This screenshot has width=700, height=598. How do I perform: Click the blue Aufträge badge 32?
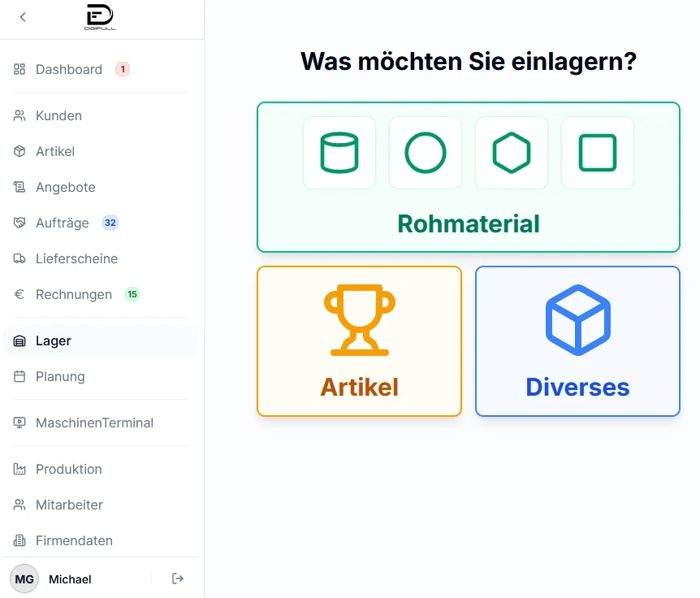[110, 223]
